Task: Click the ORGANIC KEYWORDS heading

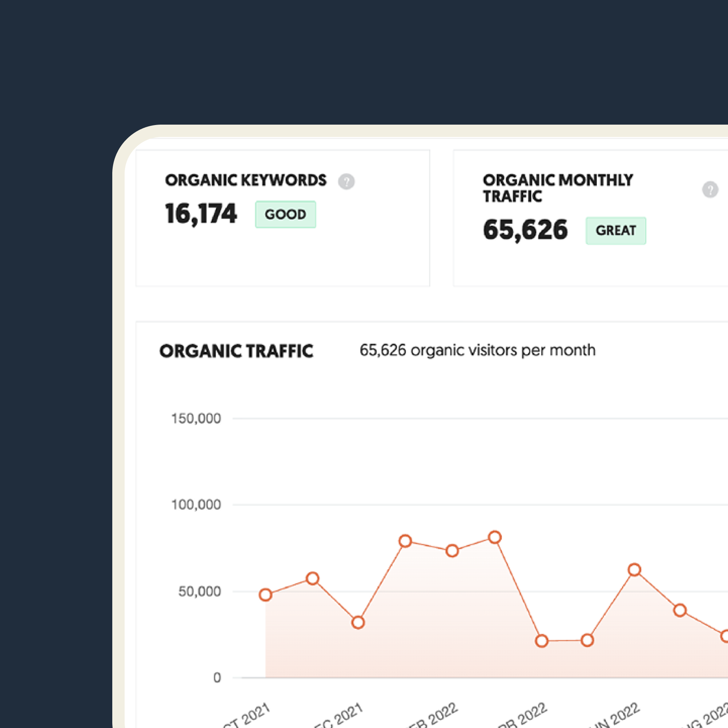Action: 246,180
